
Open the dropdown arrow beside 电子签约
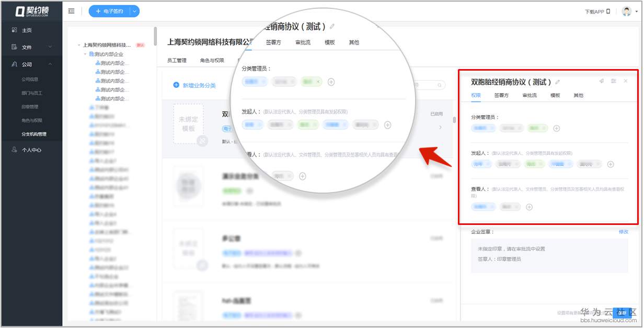pyautogui.click(x=135, y=11)
